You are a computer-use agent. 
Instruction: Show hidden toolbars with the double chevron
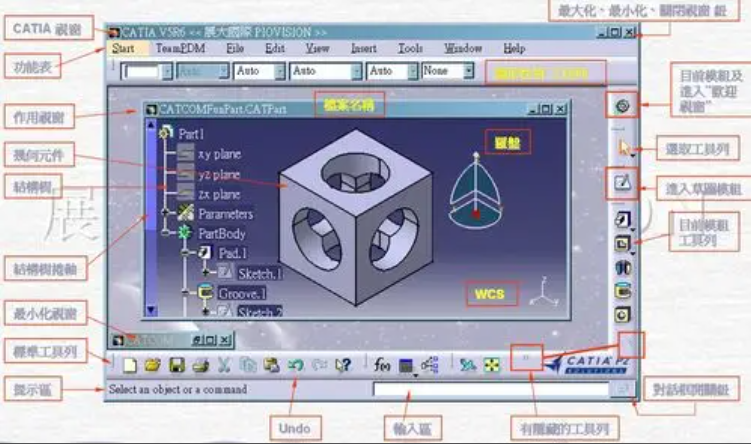(526, 358)
